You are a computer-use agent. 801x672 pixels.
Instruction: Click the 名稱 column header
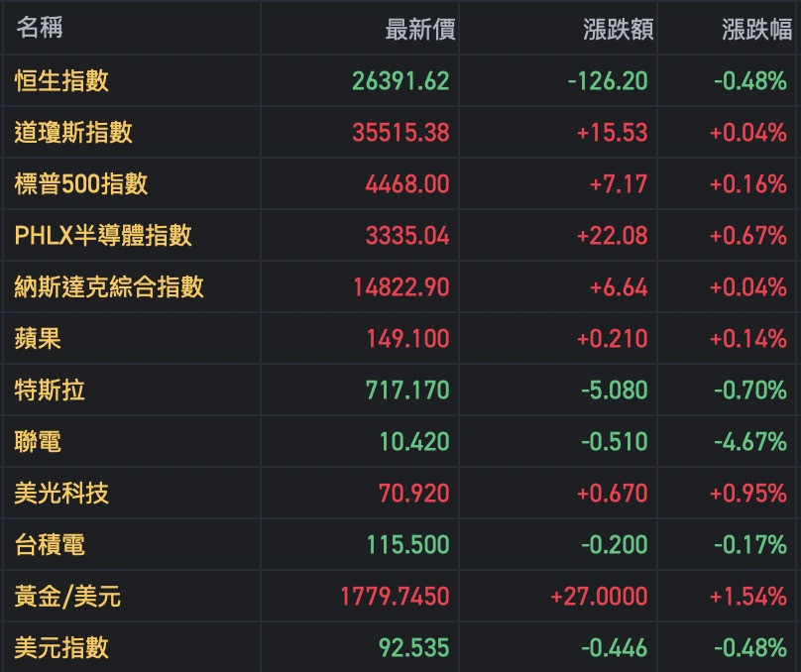click(x=39, y=28)
